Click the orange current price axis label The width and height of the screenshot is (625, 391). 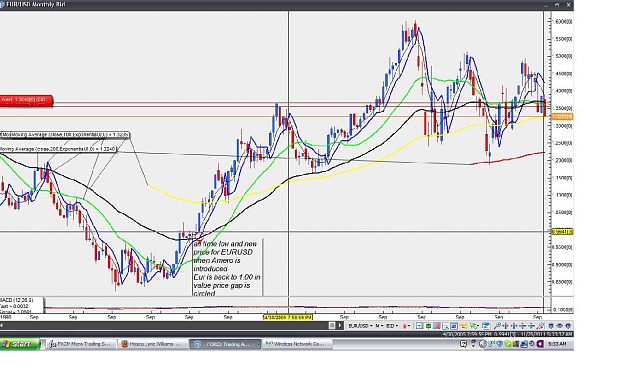point(562,116)
